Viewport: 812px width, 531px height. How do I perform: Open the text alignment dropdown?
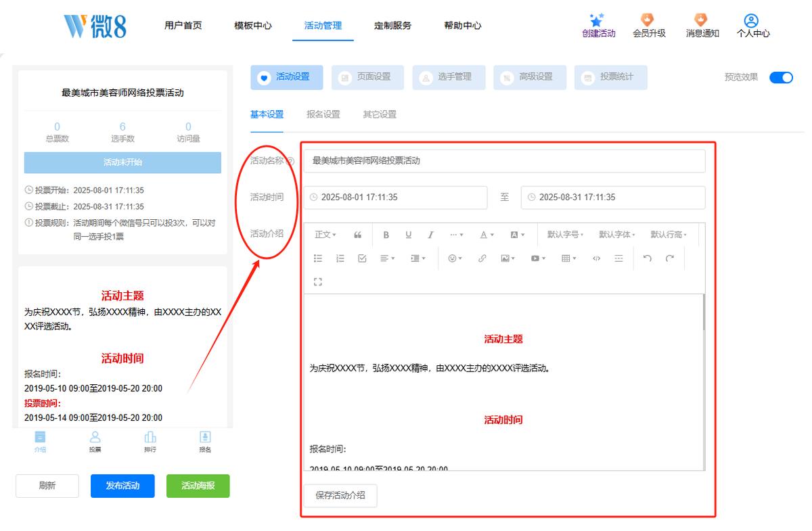click(x=388, y=258)
